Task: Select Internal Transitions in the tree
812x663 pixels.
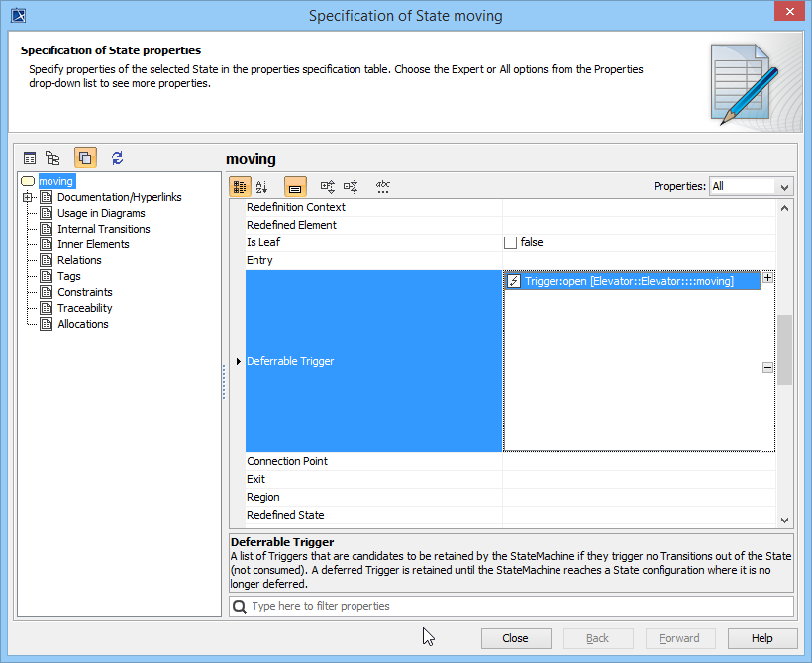Action: pos(103,229)
